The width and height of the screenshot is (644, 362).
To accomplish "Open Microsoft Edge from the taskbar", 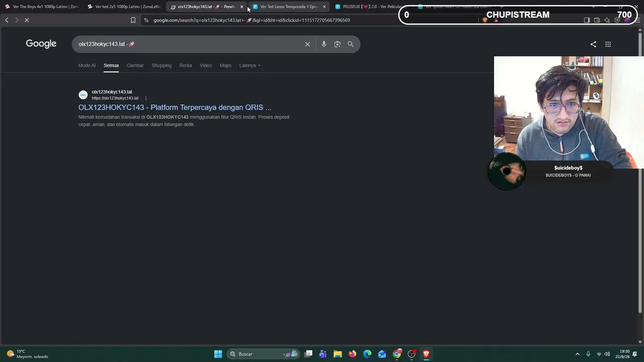I will pos(367,354).
